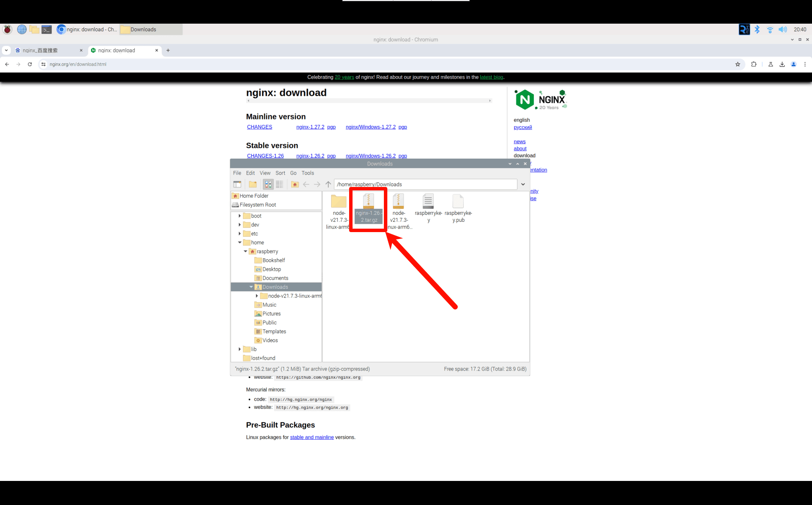
Task: Open the path bar dropdown arrow
Action: [523, 184]
